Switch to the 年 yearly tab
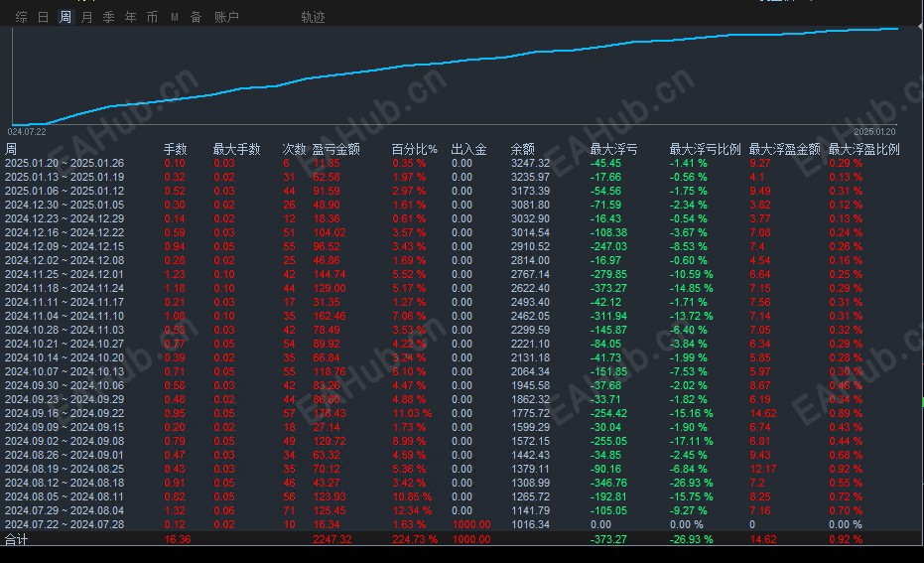The height and width of the screenshot is (563, 924). coord(130,17)
